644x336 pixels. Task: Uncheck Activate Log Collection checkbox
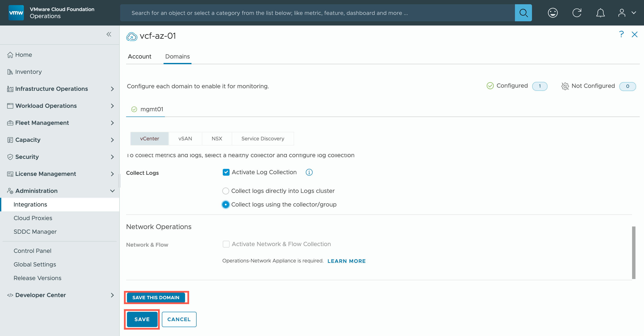pos(226,172)
